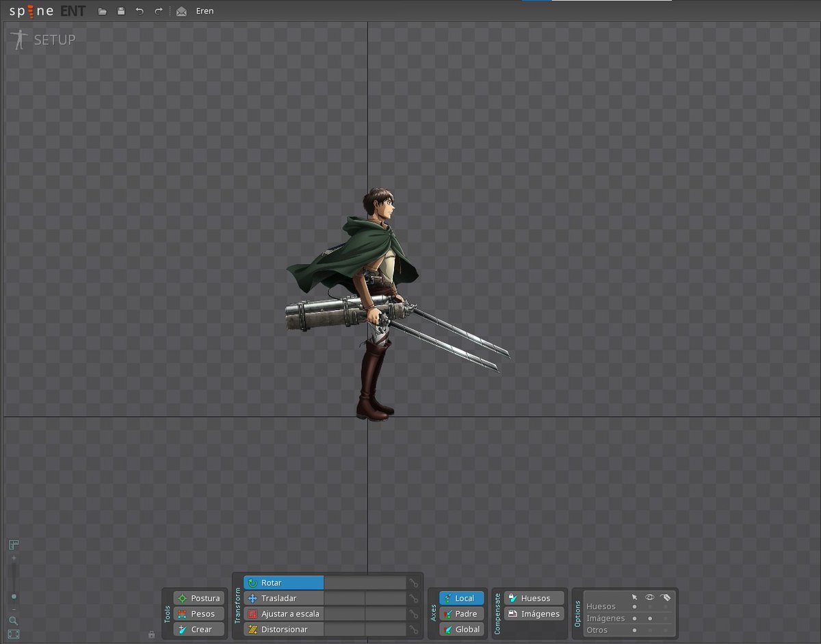The height and width of the screenshot is (644, 821).
Task: Open the Spine logo main menu
Action: (x=47, y=11)
